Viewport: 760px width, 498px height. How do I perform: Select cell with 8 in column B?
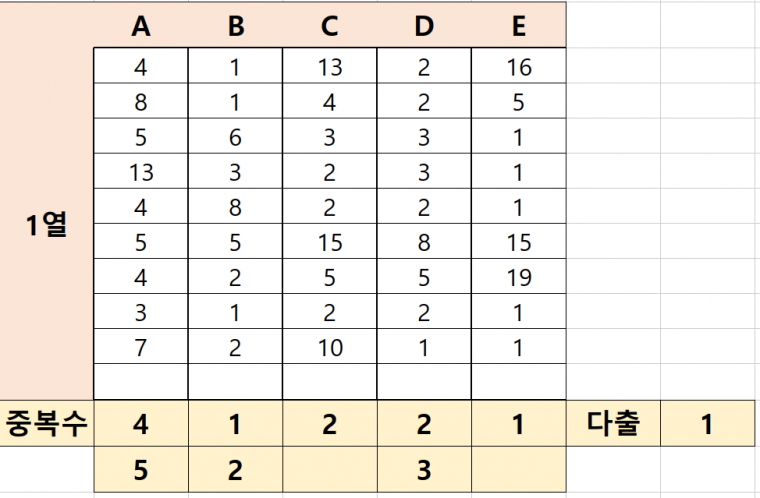coord(235,206)
